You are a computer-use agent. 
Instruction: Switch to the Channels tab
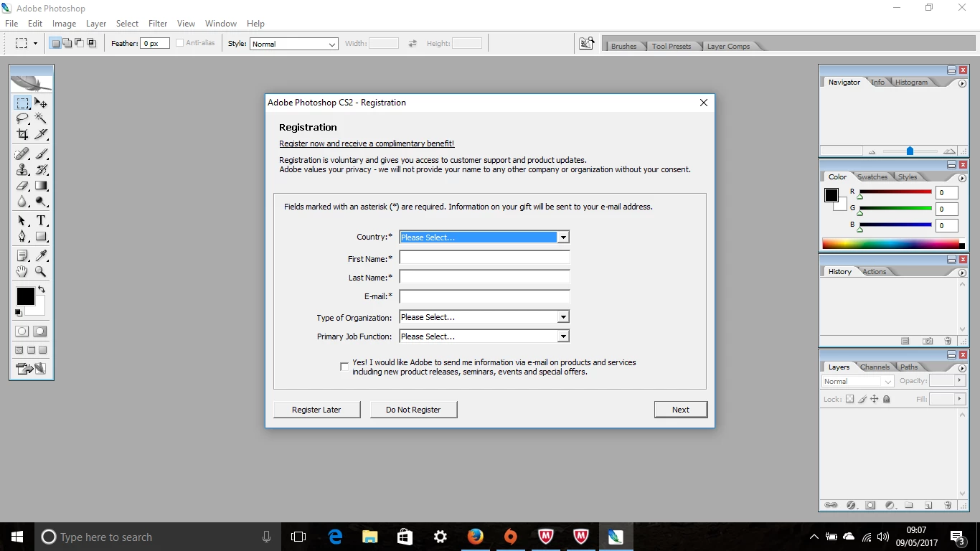click(875, 367)
